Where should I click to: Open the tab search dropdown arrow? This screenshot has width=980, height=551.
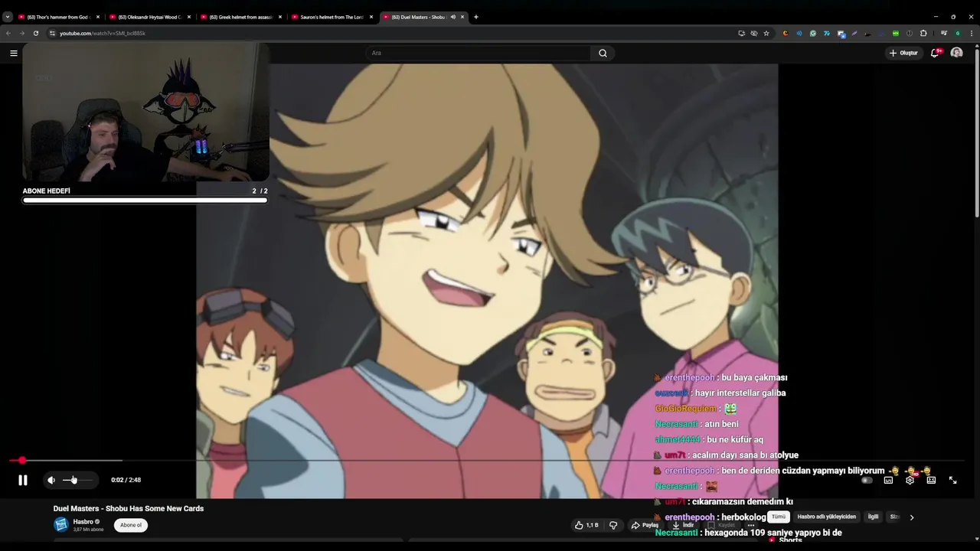[7, 17]
